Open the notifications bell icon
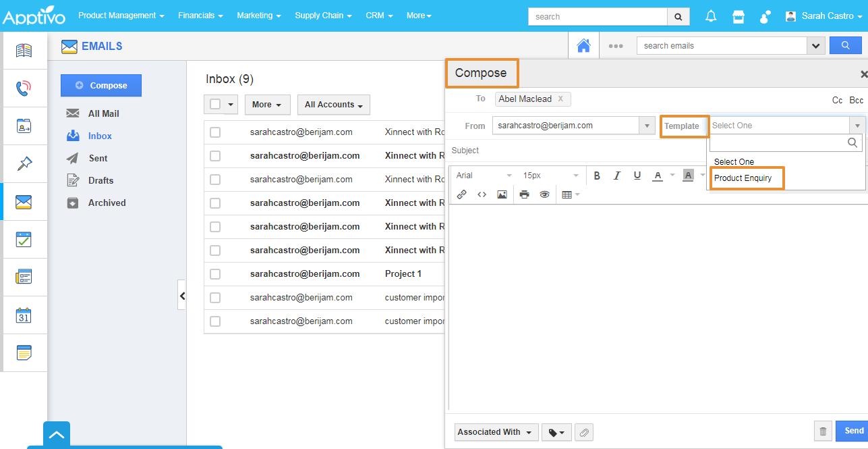Screen dimensions: 868x449 point(711,16)
